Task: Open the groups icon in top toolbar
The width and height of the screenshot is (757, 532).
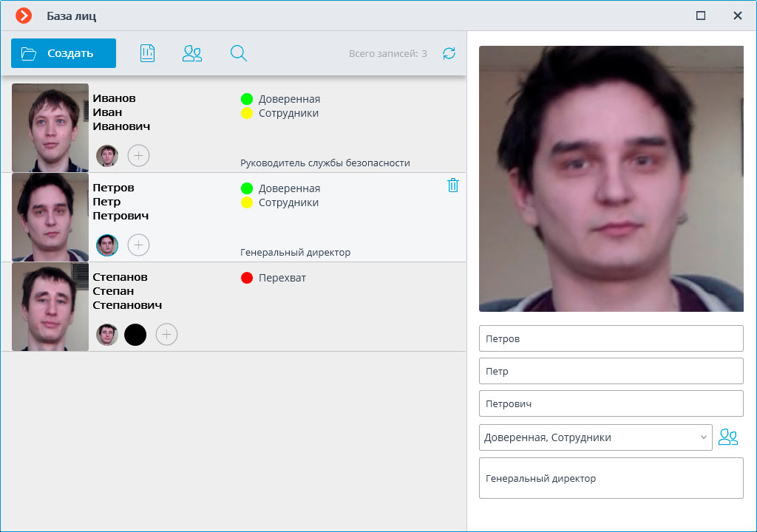Action: click(x=192, y=53)
